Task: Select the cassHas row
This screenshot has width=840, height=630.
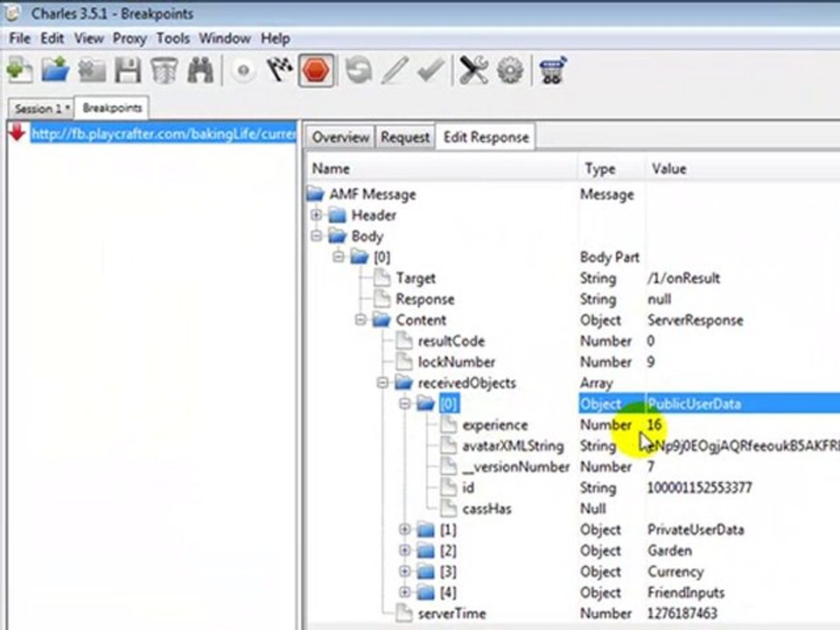Action: [573, 509]
